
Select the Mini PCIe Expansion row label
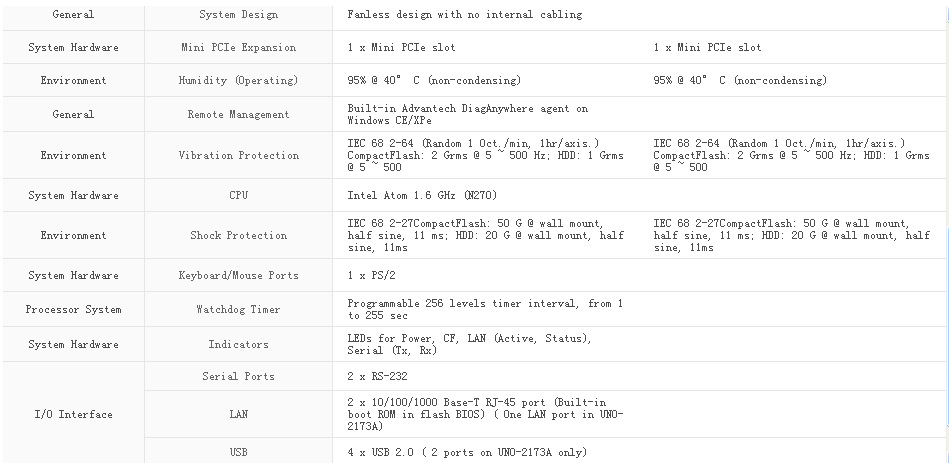238,47
